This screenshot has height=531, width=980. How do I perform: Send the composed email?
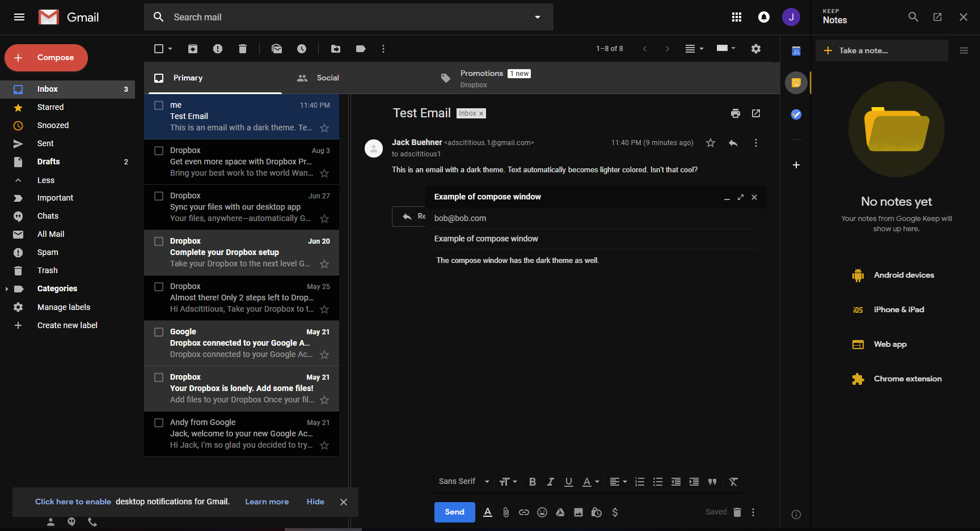point(454,512)
